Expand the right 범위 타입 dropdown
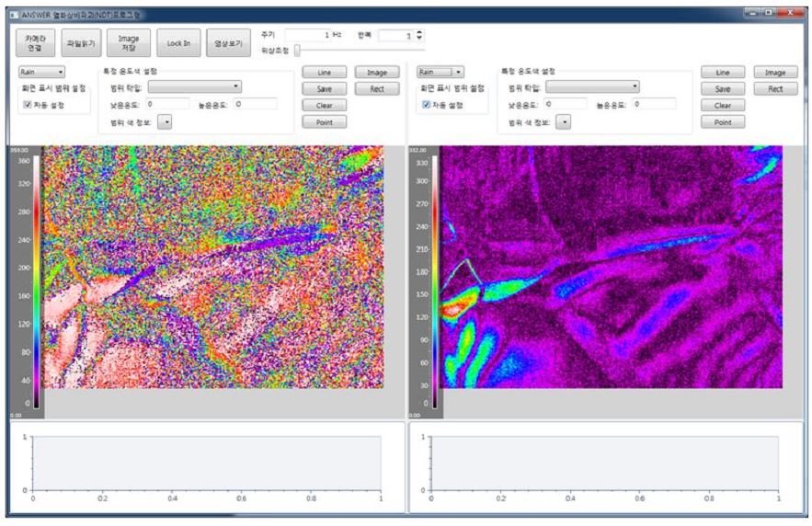 [592, 86]
